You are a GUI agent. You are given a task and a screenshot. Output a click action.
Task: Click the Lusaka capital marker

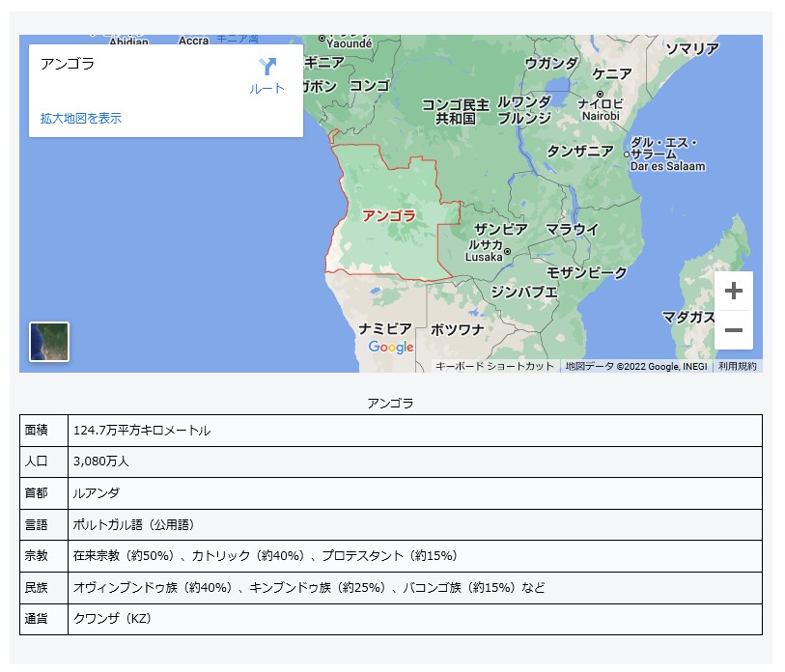coord(508,251)
